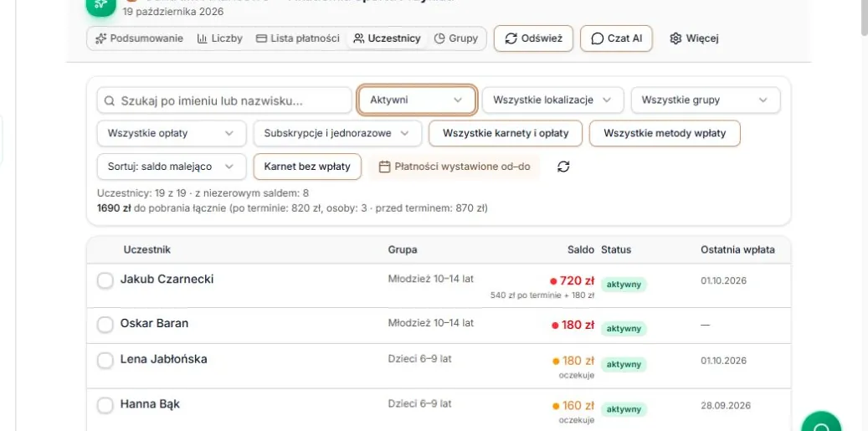The height and width of the screenshot is (431, 868).
Task: Open Subskrypcje i jednorazowe dropdown
Action: (337, 133)
